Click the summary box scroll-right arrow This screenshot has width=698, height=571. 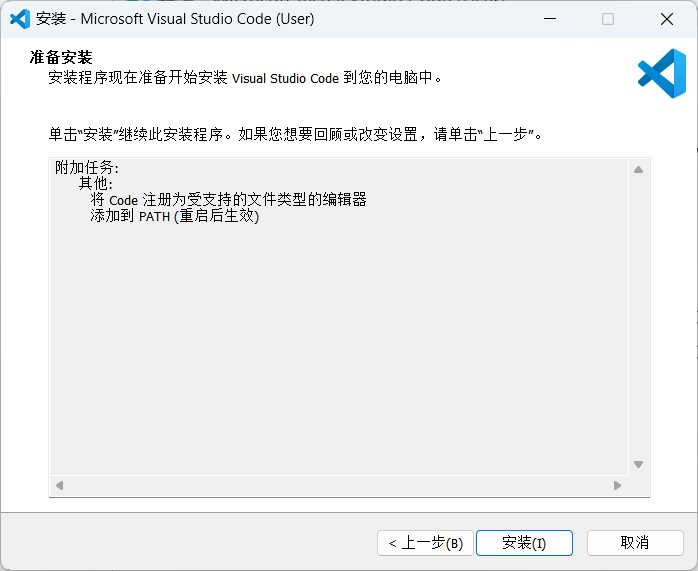pyautogui.click(x=617, y=485)
